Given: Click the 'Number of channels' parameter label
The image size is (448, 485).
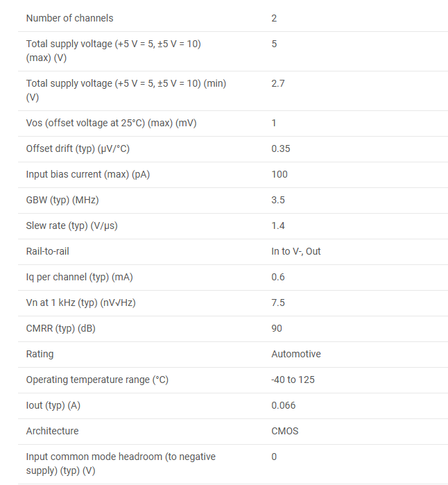Looking at the screenshot, I should pyautogui.click(x=69, y=18).
